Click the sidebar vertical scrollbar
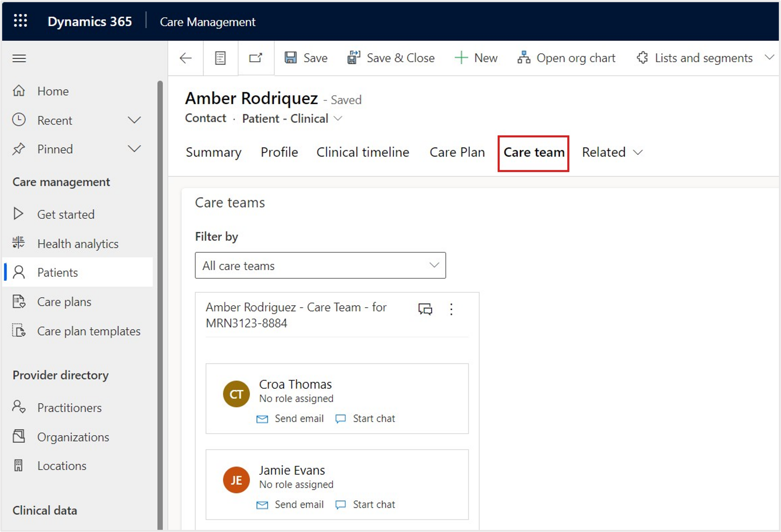Image resolution: width=781 pixels, height=532 pixels. (160, 305)
